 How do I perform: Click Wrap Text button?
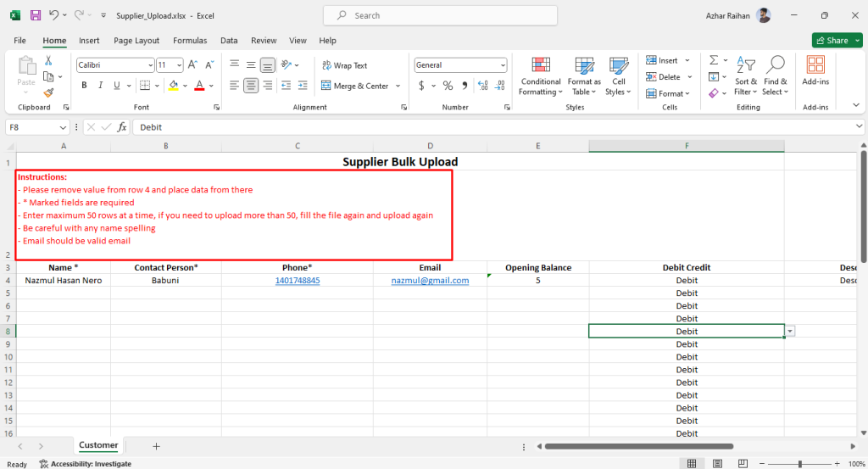coord(345,65)
